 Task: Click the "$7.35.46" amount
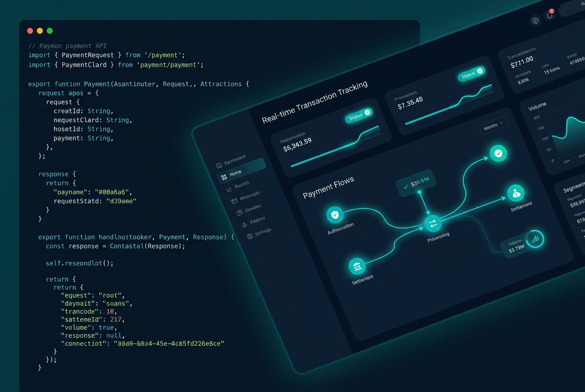410,102
